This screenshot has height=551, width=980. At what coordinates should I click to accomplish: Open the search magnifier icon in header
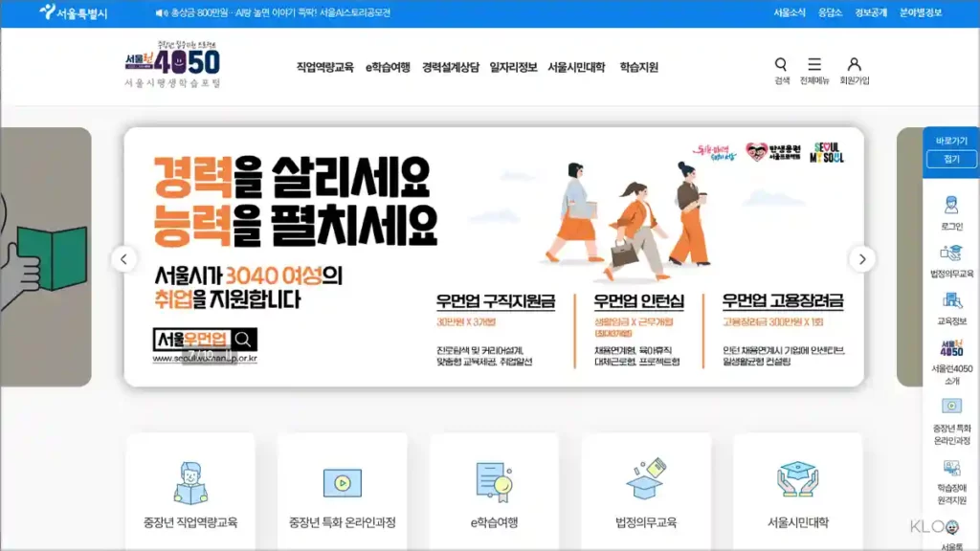781,64
